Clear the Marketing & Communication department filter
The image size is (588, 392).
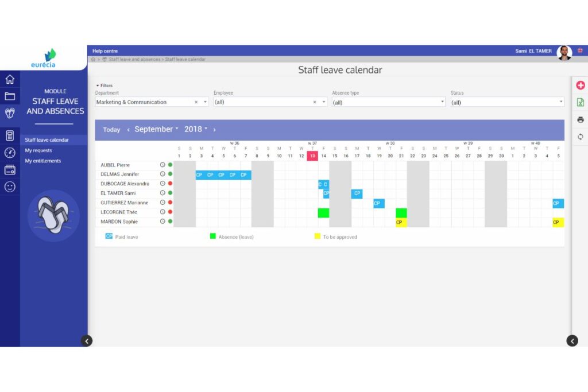tap(196, 102)
